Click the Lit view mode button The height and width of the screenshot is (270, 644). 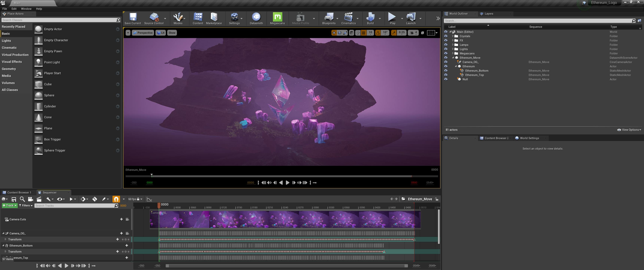point(161,33)
